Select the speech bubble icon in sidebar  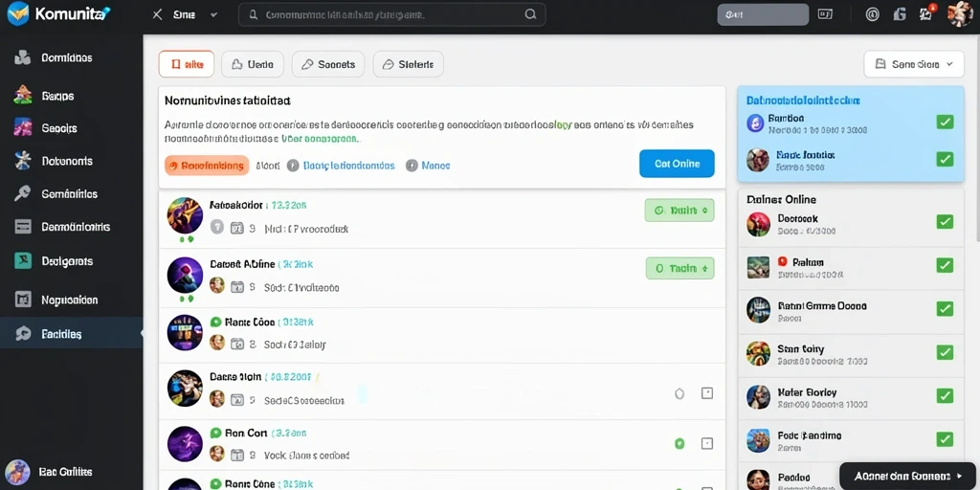point(23,334)
